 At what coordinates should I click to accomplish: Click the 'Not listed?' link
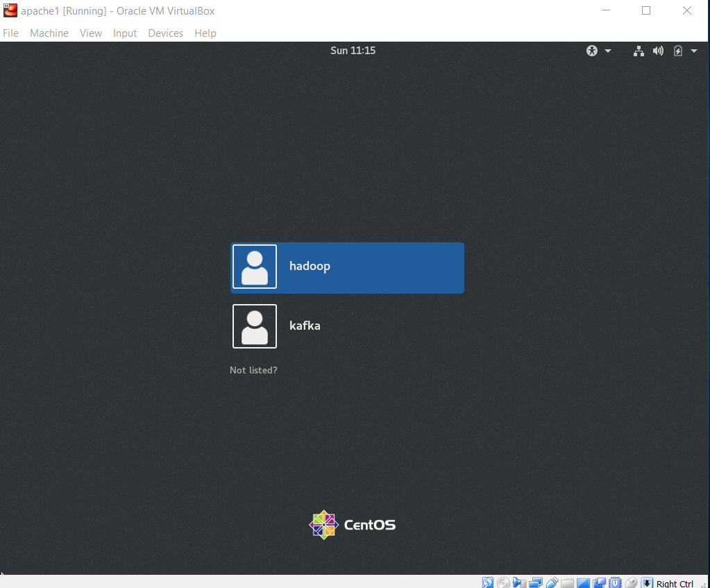[x=253, y=370]
